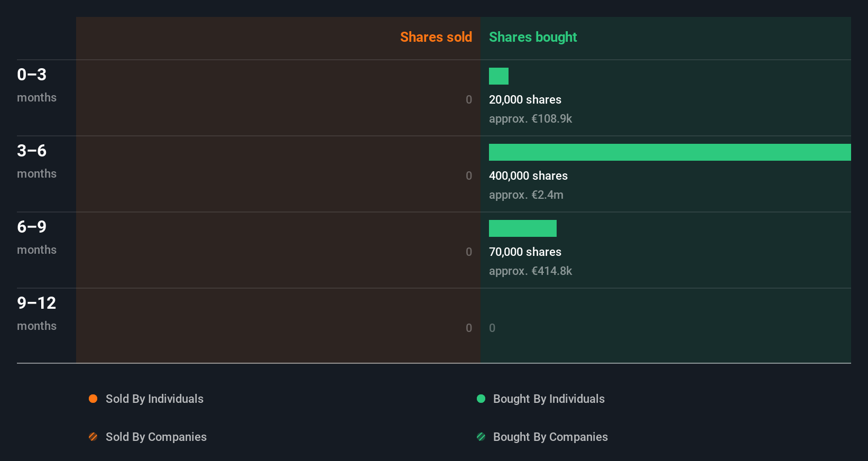Click the striped Bought By Companies icon
This screenshot has height=461, width=868.
[481, 437]
